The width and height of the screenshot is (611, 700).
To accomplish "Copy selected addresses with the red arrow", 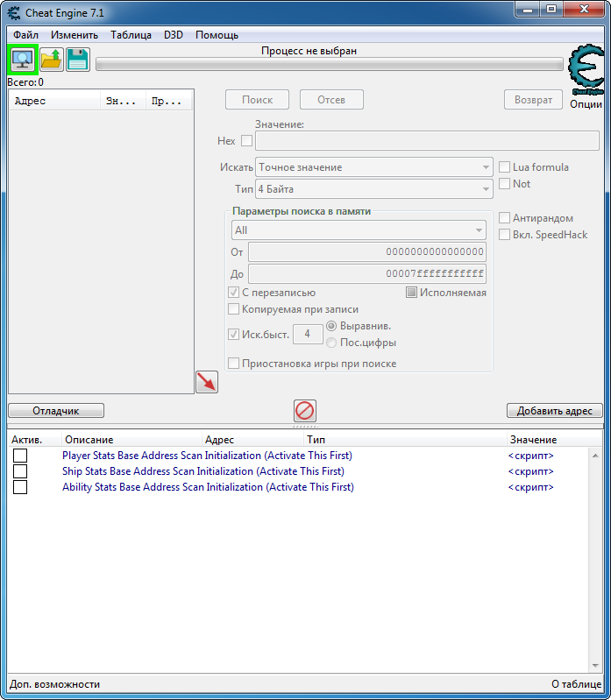I will click(x=207, y=382).
